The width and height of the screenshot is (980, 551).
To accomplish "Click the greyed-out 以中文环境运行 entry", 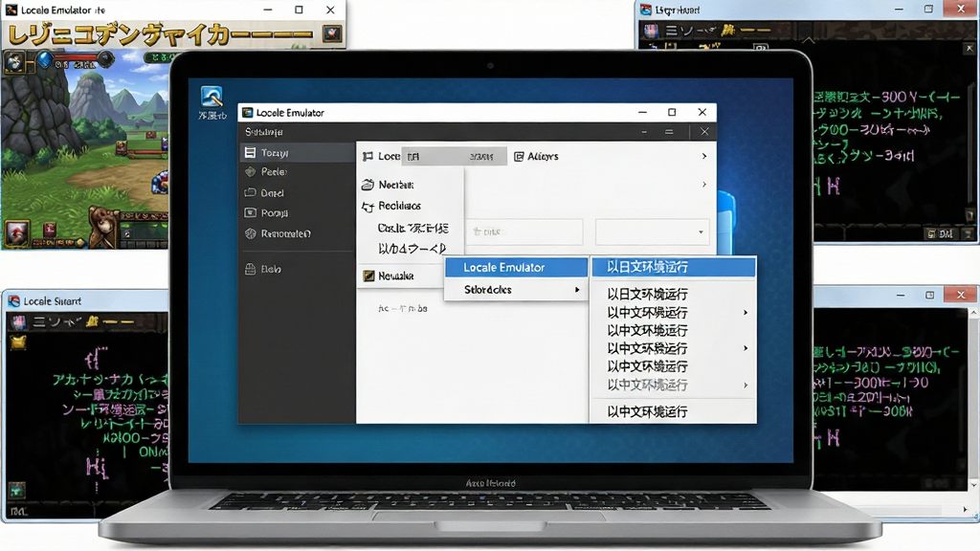I will click(x=648, y=385).
